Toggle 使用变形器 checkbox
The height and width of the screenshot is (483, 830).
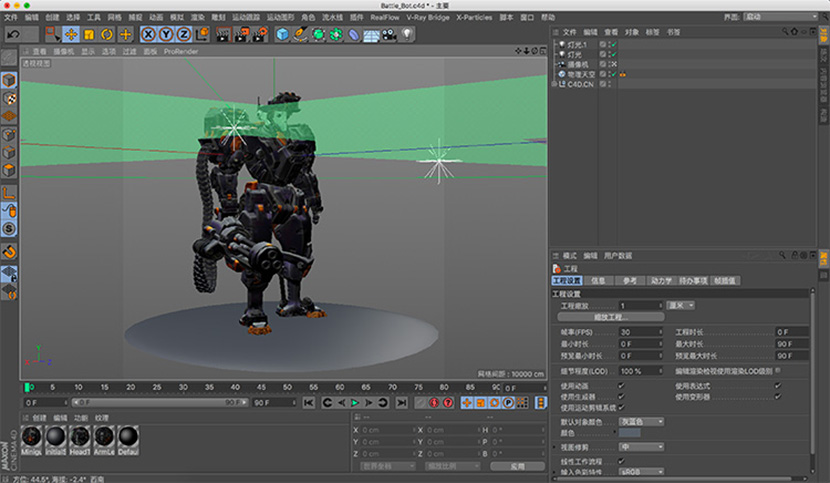[x=778, y=396]
